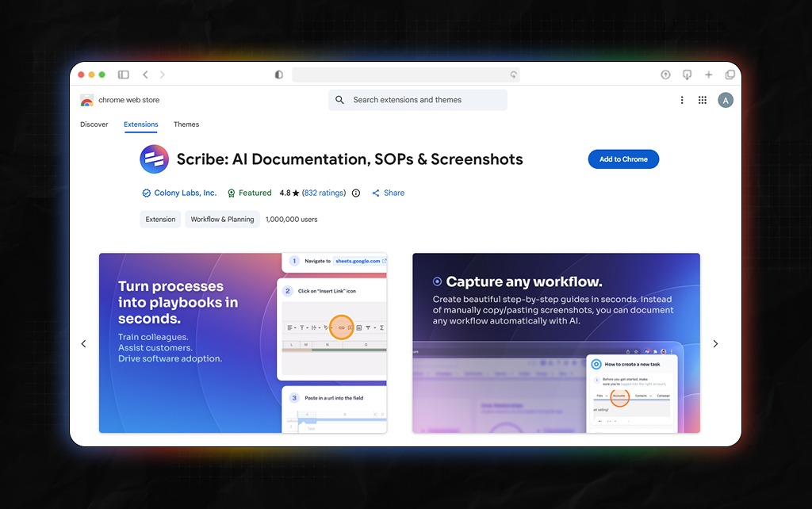Go back with the left chevron

pos(146,75)
